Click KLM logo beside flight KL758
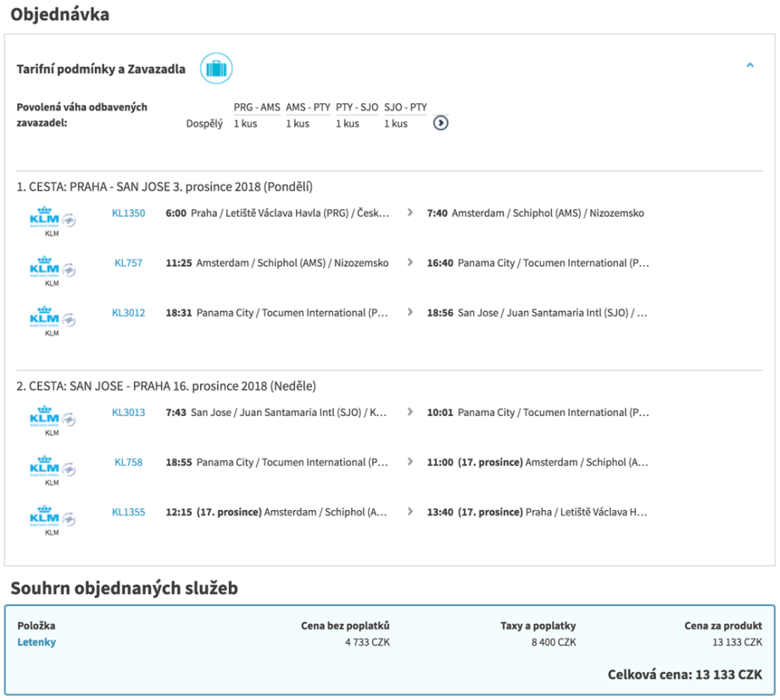This screenshot has height=700, width=780. pos(52,469)
